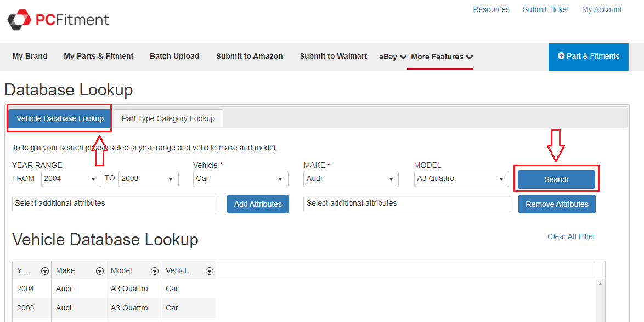Open the My Parts & Fitment menu
The width and height of the screenshot is (644, 322).
click(99, 57)
